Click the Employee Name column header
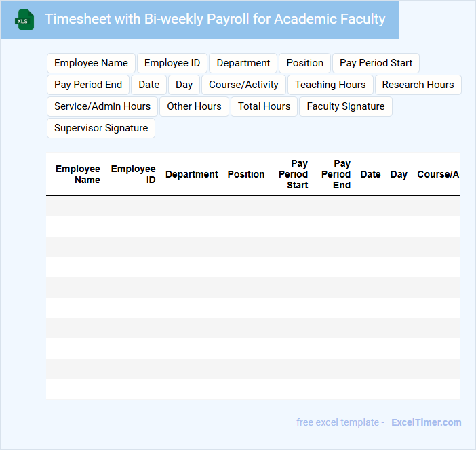The height and width of the screenshot is (450, 476). tap(77, 174)
